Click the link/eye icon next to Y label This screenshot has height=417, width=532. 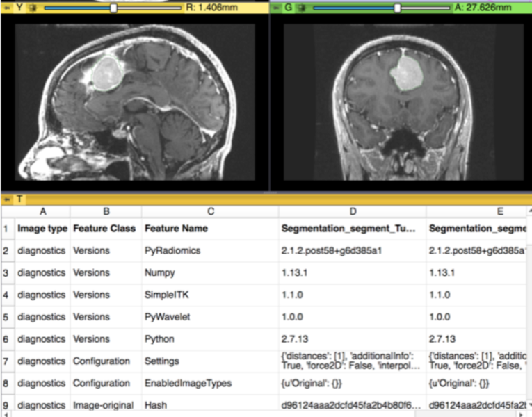[x=32, y=8]
